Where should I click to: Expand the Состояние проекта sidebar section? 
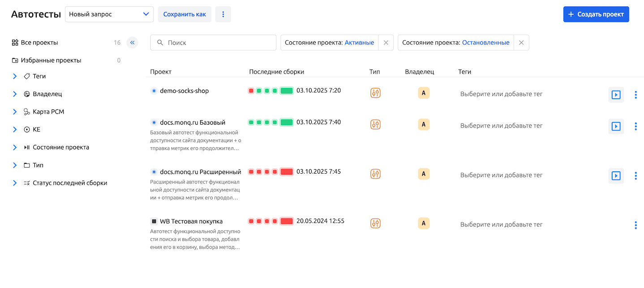(x=15, y=147)
